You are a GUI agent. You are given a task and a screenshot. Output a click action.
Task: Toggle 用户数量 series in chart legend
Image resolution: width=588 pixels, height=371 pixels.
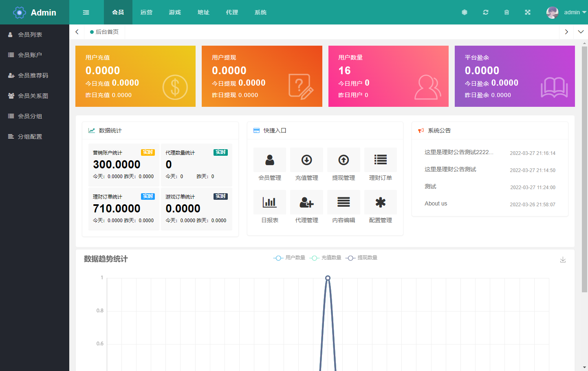pos(289,258)
